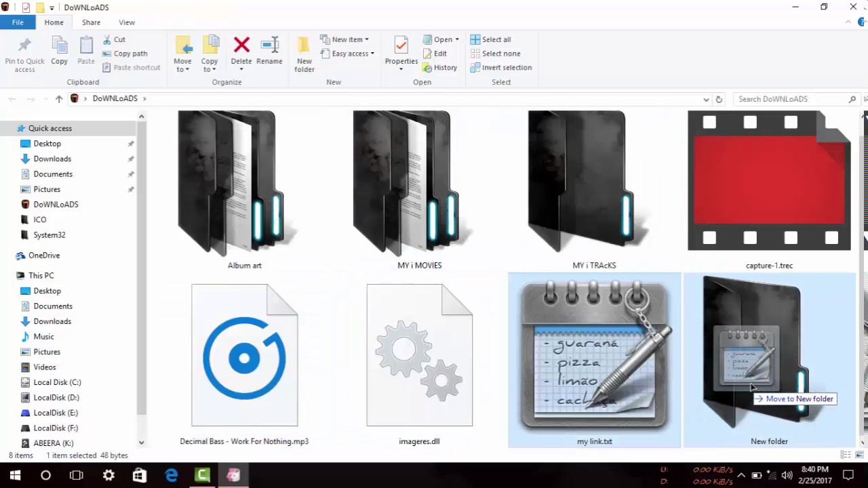Screen dimensions: 868x488
Task: Create a New folder from the ribbon
Action: tap(304, 51)
